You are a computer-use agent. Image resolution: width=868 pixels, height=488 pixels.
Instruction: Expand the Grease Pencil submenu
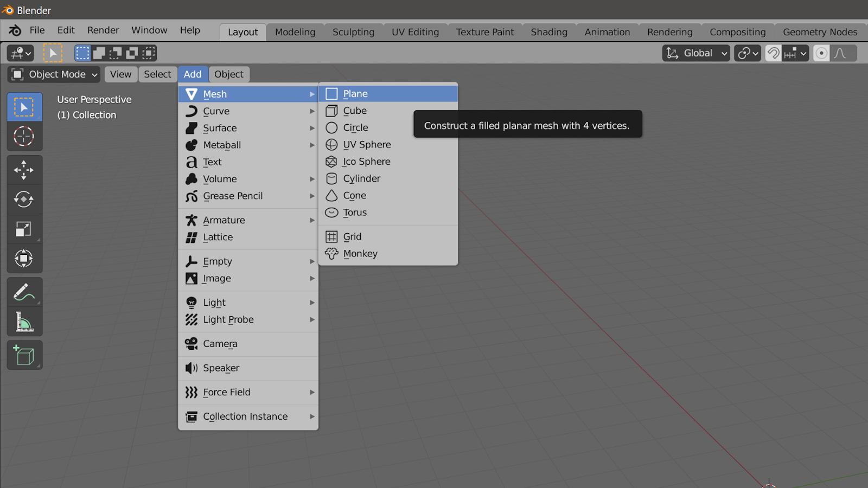click(x=248, y=196)
